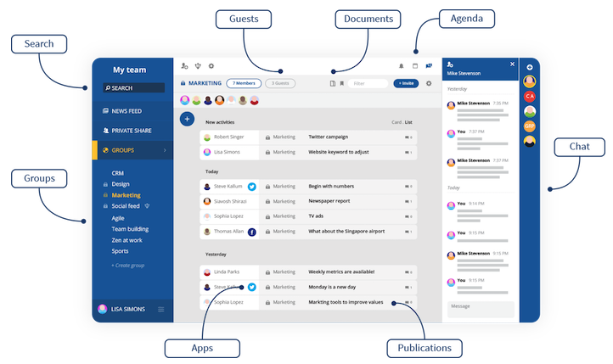613x364 pixels.
Task: Click the Search field in sidebar
Action: point(133,88)
